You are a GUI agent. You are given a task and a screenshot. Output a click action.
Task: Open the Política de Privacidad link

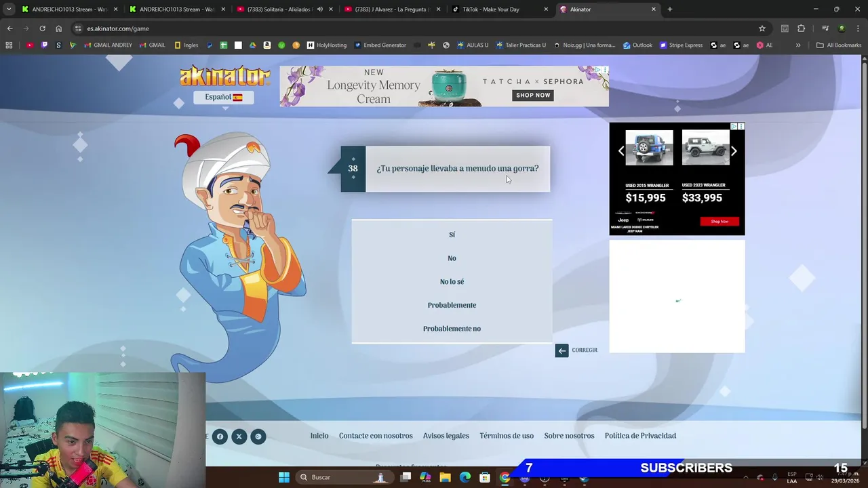click(x=640, y=436)
